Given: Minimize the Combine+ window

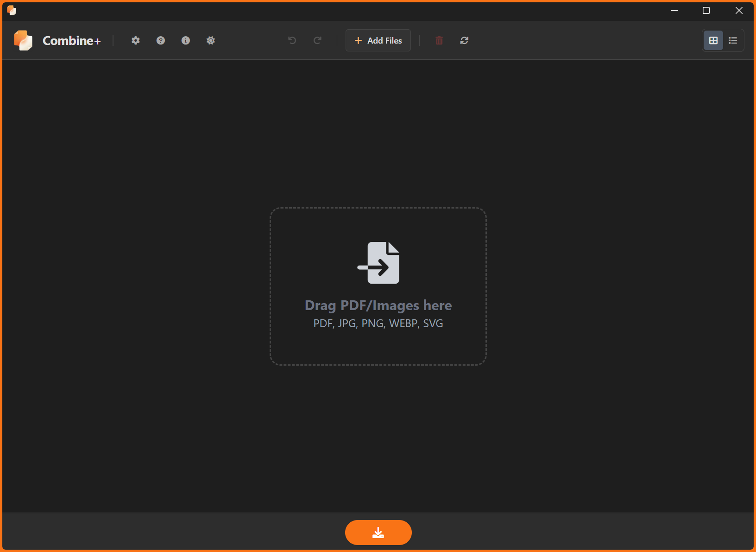Looking at the screenshot, I should (x=674, y=10).
